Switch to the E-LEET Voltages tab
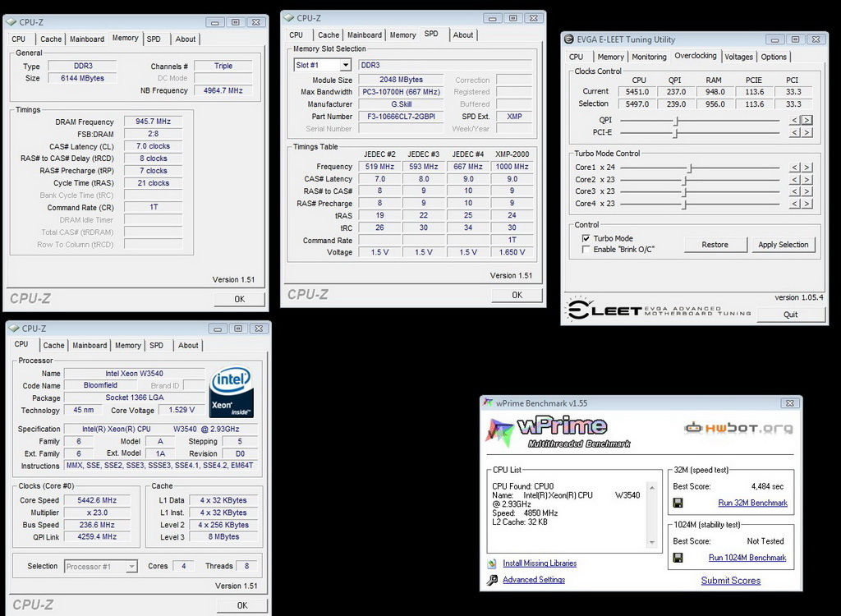The height and width of the screenshot is (616, 841). (x=738, y=57)
